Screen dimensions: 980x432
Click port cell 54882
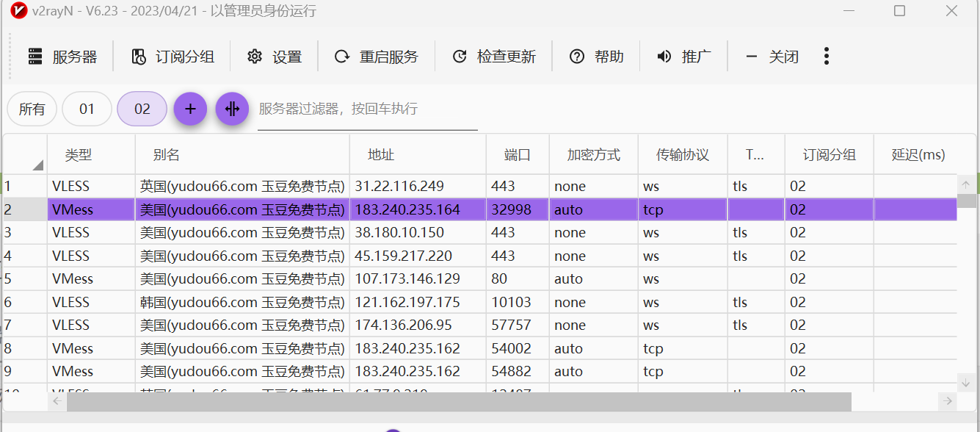[518, 372]
